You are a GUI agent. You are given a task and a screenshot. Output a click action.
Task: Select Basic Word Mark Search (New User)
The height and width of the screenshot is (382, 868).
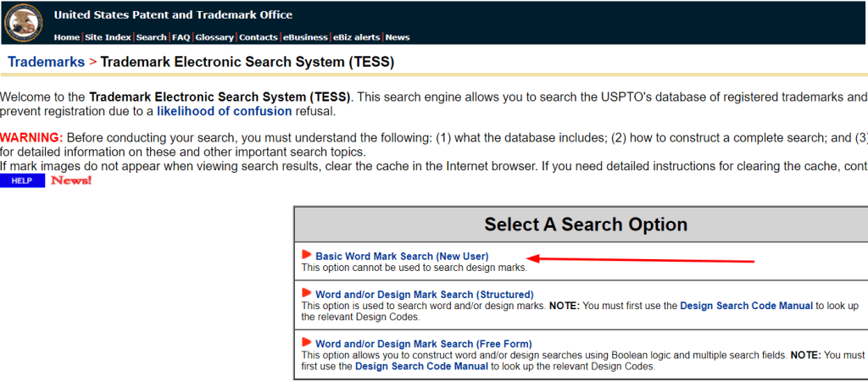(x=402, y=257)
